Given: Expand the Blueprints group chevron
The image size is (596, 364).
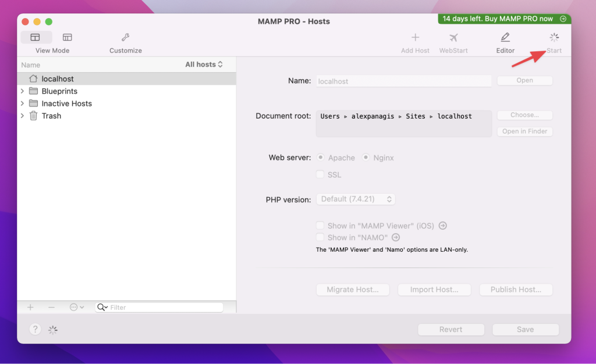Looking at the screenshot, I should tap(22, 91).
